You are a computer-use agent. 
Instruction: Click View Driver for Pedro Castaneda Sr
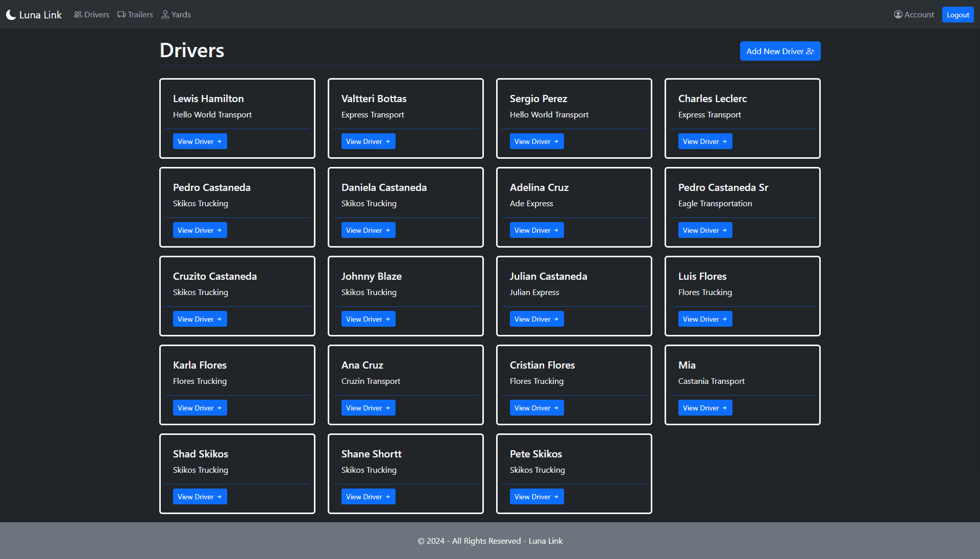click(x=705, y=230)
